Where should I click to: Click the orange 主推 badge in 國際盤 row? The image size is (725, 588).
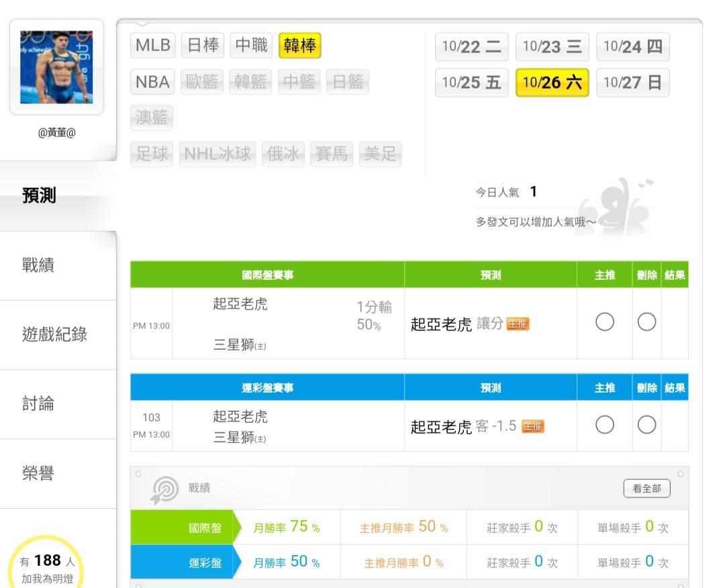click(x=518, y=324)
